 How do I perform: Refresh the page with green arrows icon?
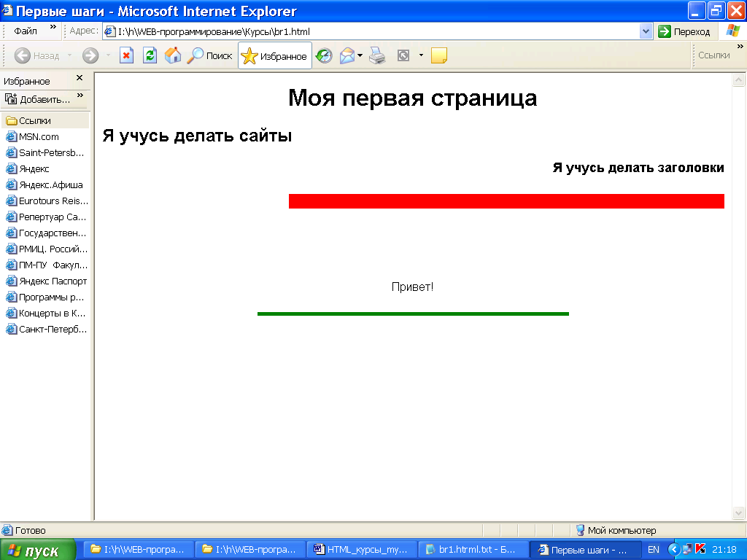click(x=150, y=55)
